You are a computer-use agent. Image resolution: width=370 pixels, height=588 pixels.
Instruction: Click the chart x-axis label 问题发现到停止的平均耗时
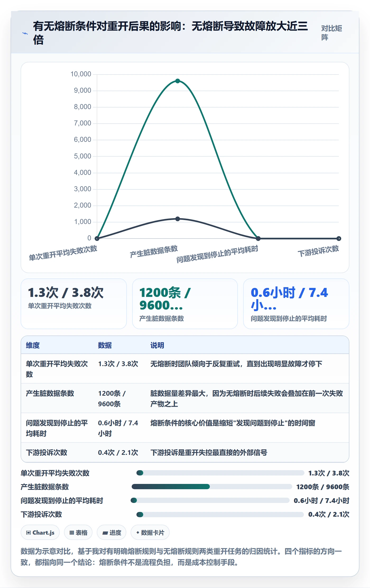click(x=217, y=254)
